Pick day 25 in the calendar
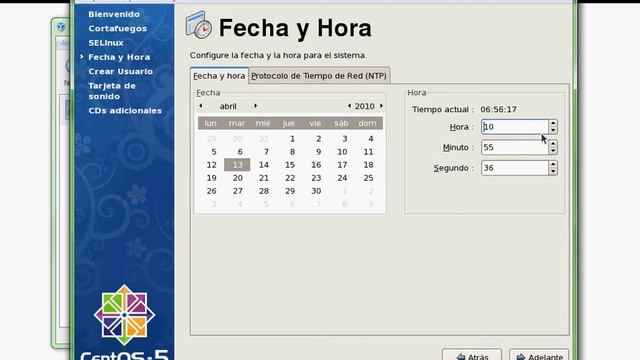The width and height of the screenshot is (640, 360). [368, 178]
